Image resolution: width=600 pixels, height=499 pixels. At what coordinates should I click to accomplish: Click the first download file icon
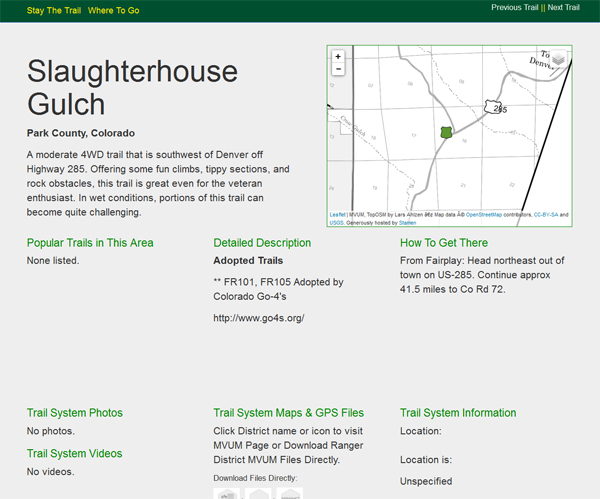(x=228, y=493)
